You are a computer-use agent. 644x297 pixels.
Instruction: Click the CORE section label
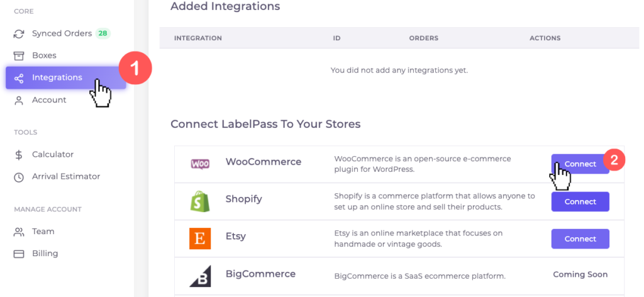click(24, 11)
